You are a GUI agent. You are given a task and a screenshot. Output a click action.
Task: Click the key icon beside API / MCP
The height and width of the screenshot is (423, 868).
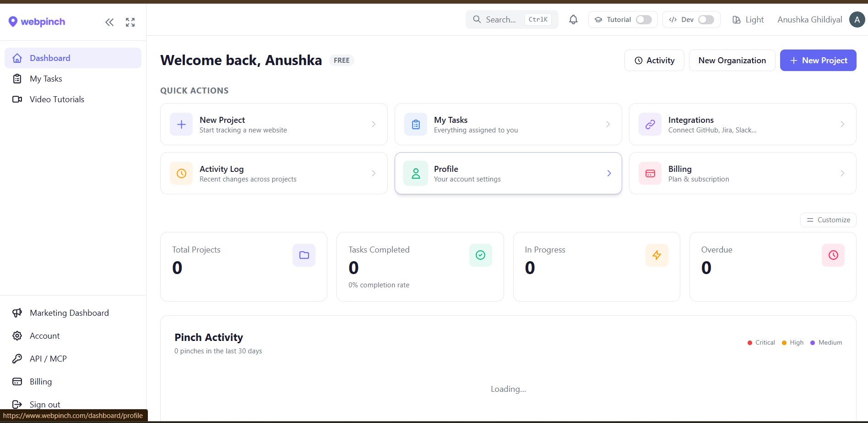(17, 359)
